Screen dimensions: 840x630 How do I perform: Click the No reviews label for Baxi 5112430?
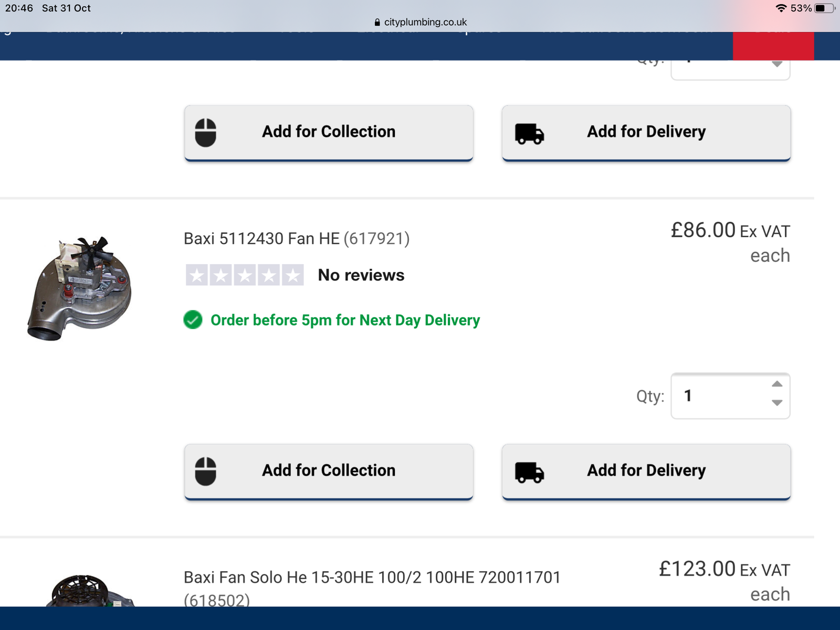(x=361, y=275)
